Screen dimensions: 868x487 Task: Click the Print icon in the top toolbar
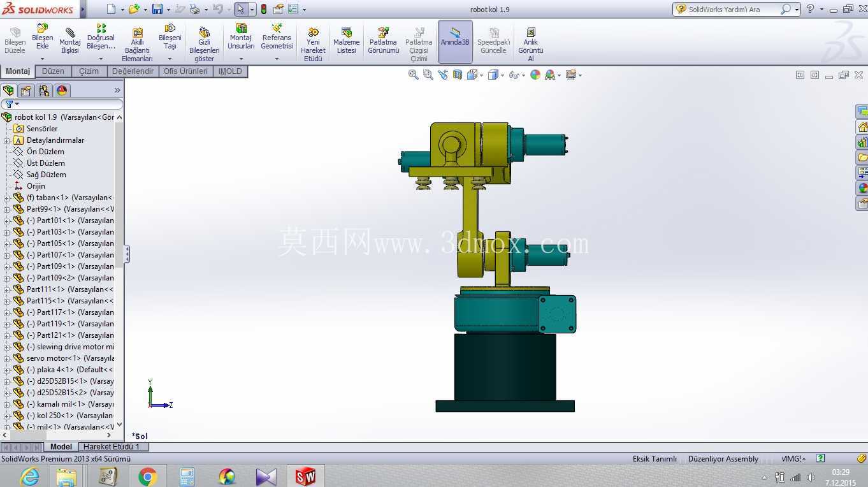click(194, 9)
